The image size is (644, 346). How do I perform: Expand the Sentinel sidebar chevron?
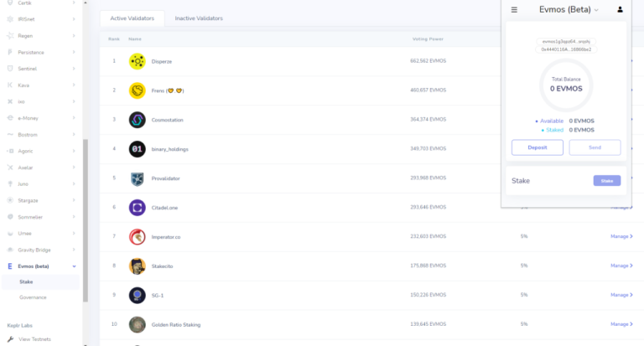click(74, 69)
